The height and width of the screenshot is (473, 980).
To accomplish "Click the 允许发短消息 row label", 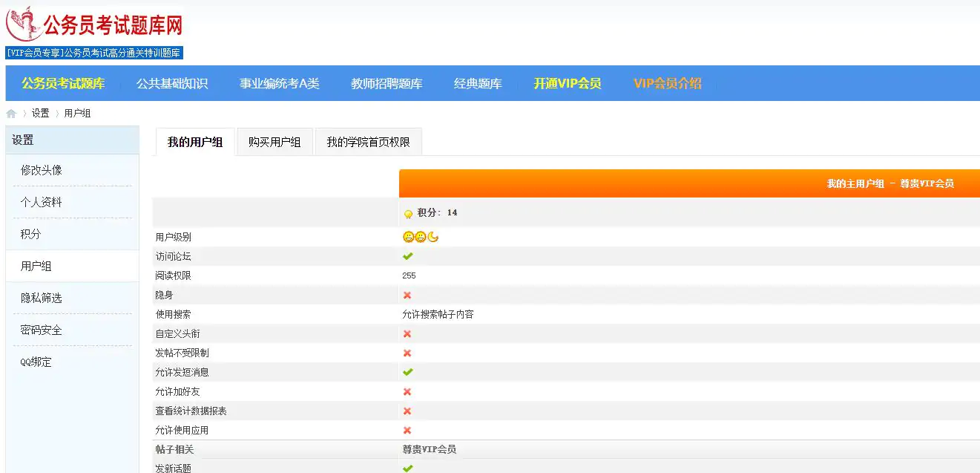I will tap(182, 372).
